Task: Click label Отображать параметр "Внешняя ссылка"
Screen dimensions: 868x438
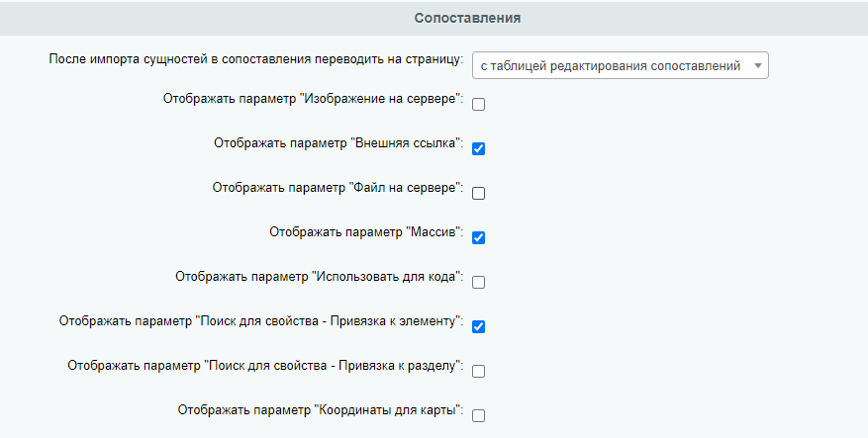Action: [338, 143]
